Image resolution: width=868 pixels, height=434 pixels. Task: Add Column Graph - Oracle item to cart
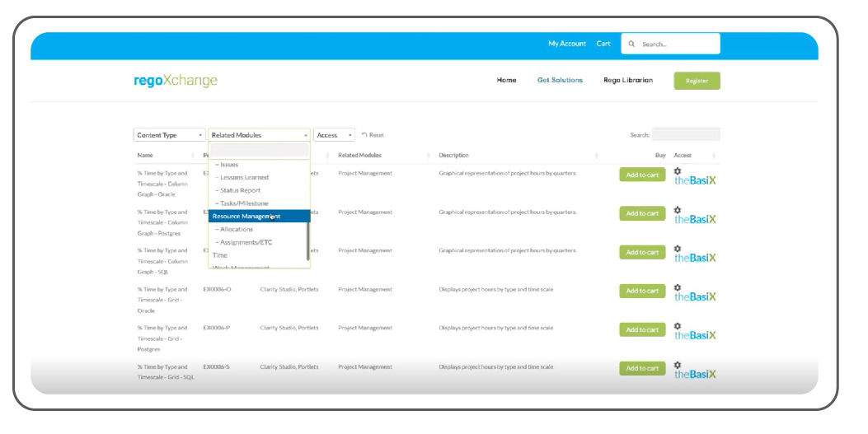point(642,175)
